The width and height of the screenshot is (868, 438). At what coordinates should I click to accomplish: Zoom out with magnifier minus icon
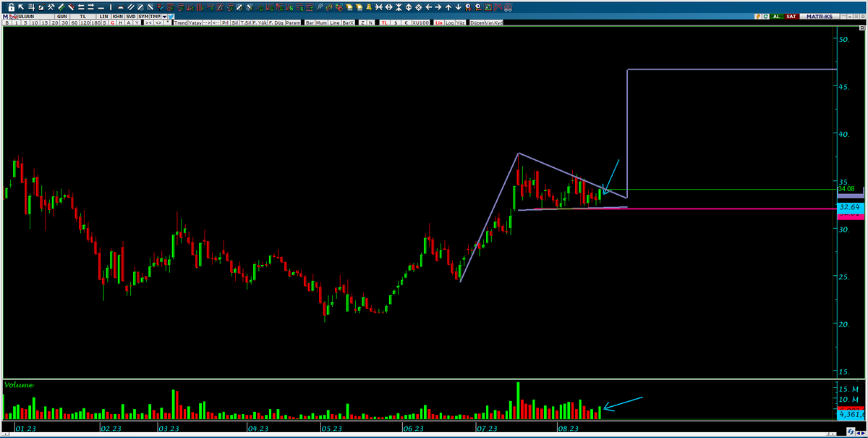(478, 7)
